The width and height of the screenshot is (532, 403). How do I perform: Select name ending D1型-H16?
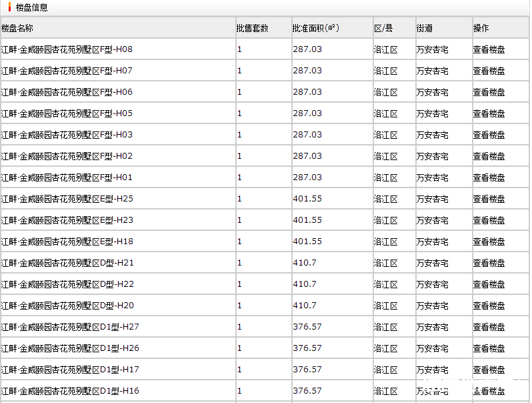pyautogui.click(x=70, y=392)
